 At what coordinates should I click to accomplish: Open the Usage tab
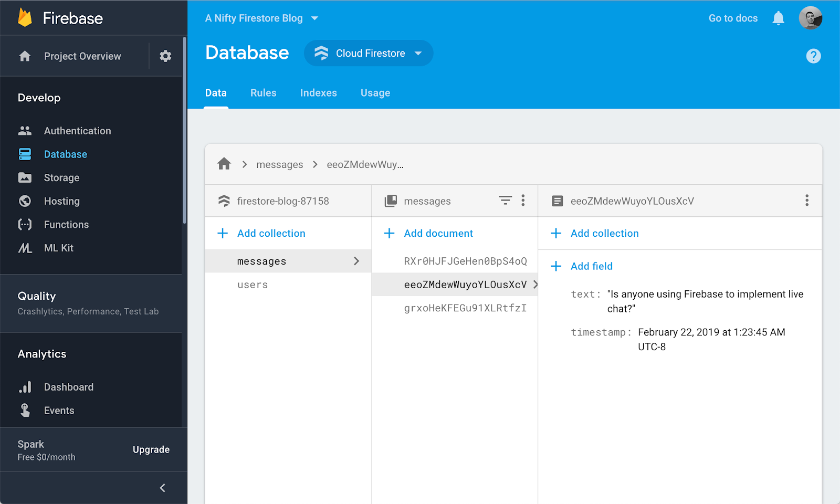(x=375, y=93)
